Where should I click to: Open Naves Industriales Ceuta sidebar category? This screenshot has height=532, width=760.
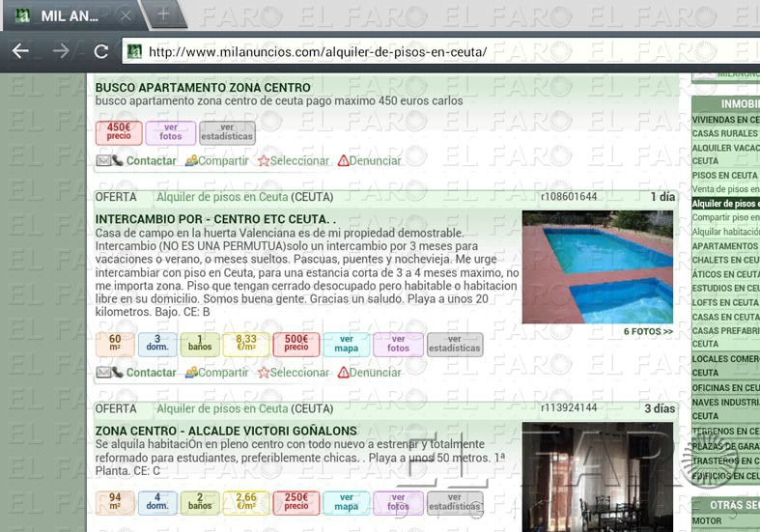pyautogui.click(x=725, y=409)
